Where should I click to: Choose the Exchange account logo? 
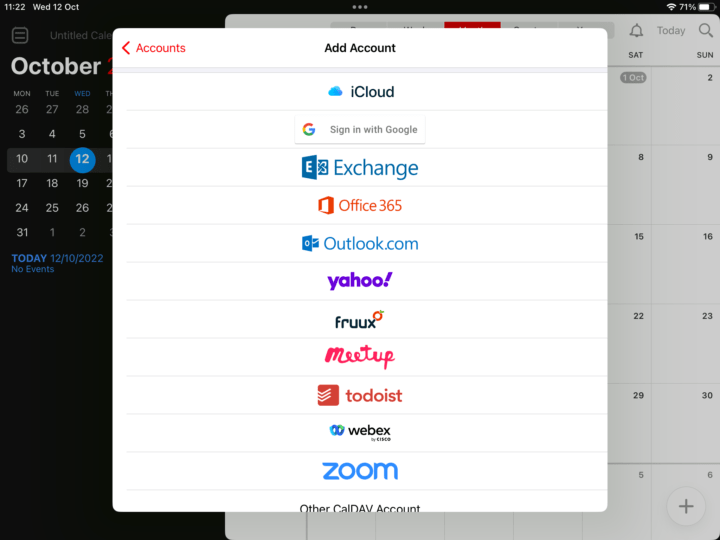(360, 168)
